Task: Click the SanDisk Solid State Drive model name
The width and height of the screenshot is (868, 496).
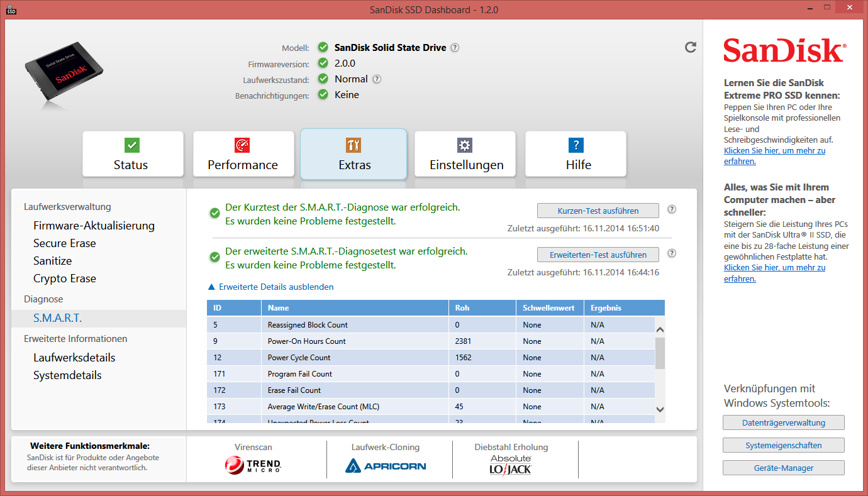Action: (x=390, y=48)
